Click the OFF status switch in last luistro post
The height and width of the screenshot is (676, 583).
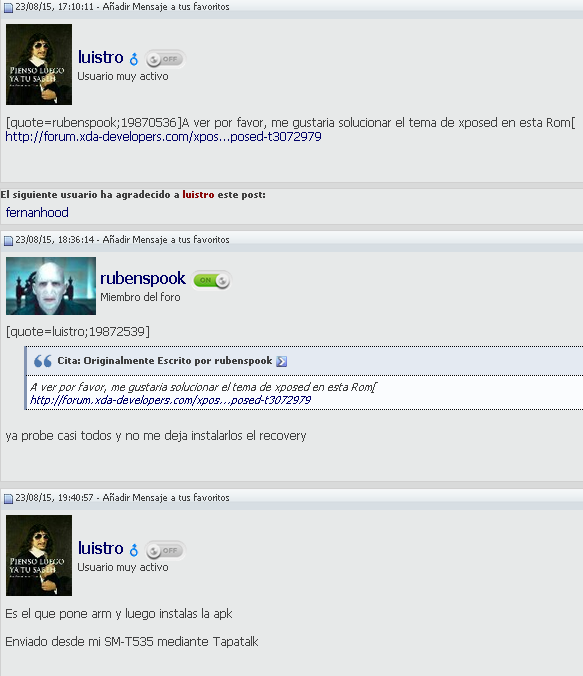(x=165, y=551)
